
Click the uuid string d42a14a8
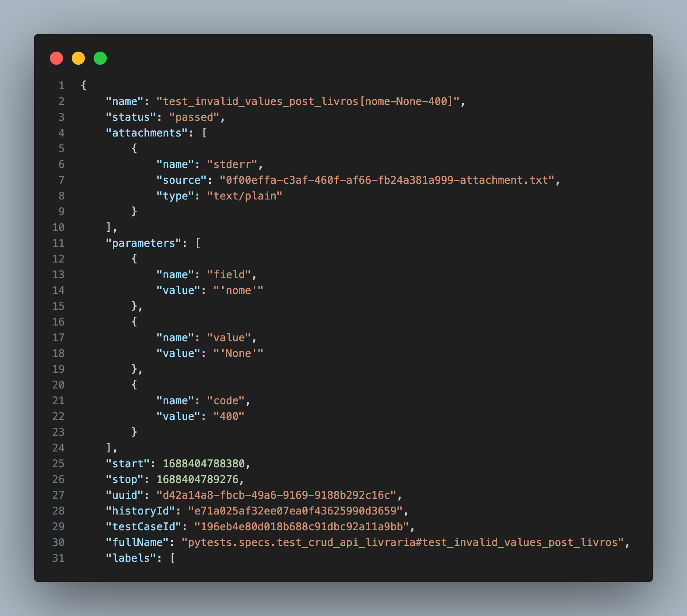click(x=276, y=495)
